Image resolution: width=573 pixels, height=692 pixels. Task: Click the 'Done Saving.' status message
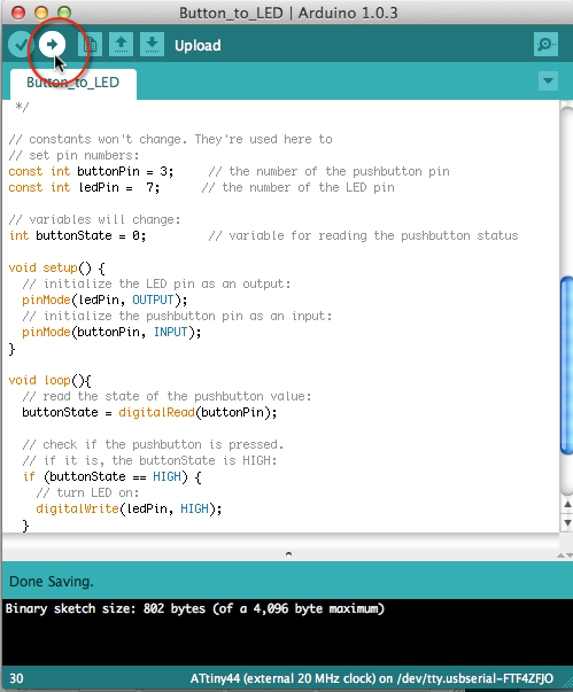[x=51, y=582]
